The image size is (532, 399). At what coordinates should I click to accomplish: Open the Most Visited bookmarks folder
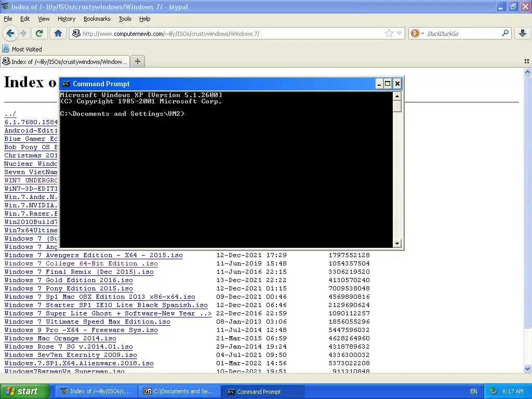click(x=22, y=49)
